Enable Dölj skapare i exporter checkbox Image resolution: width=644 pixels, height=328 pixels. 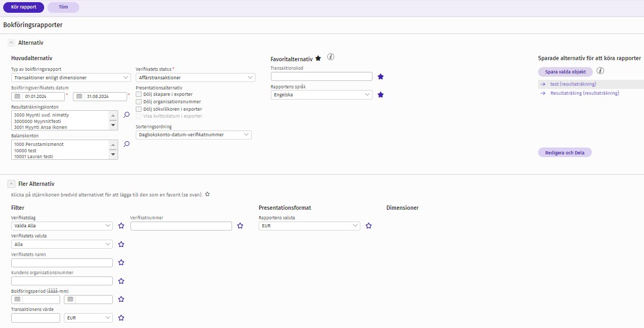[x=139, y=94]
